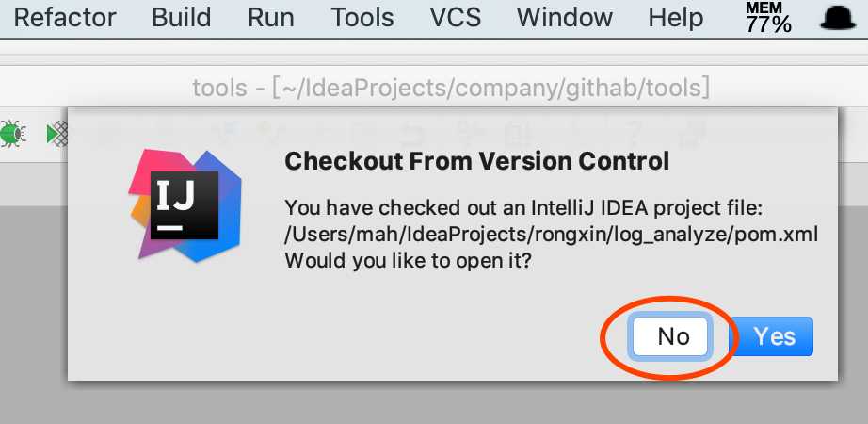The image size is (868, 424).
Task: Confirm with the blue Yes button
Action: tap(775, 336)
